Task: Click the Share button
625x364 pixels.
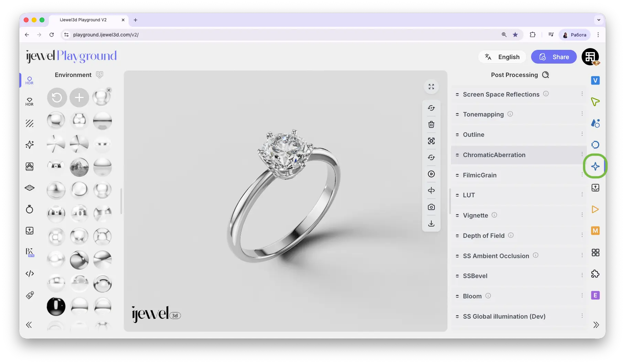Action: point(554,57)
